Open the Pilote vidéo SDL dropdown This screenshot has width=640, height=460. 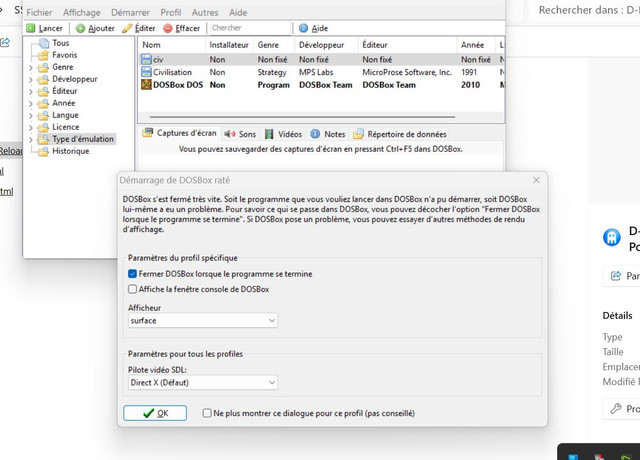point(203,382)
